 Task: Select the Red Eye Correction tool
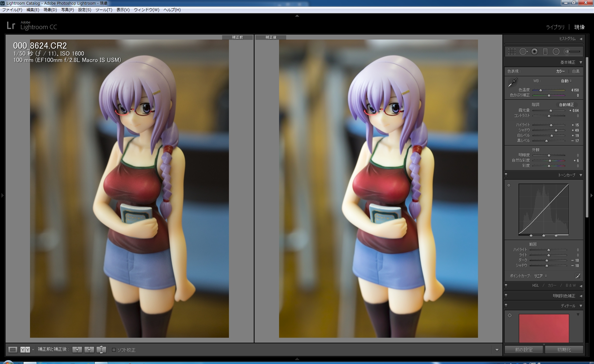(x=534, y=52)
